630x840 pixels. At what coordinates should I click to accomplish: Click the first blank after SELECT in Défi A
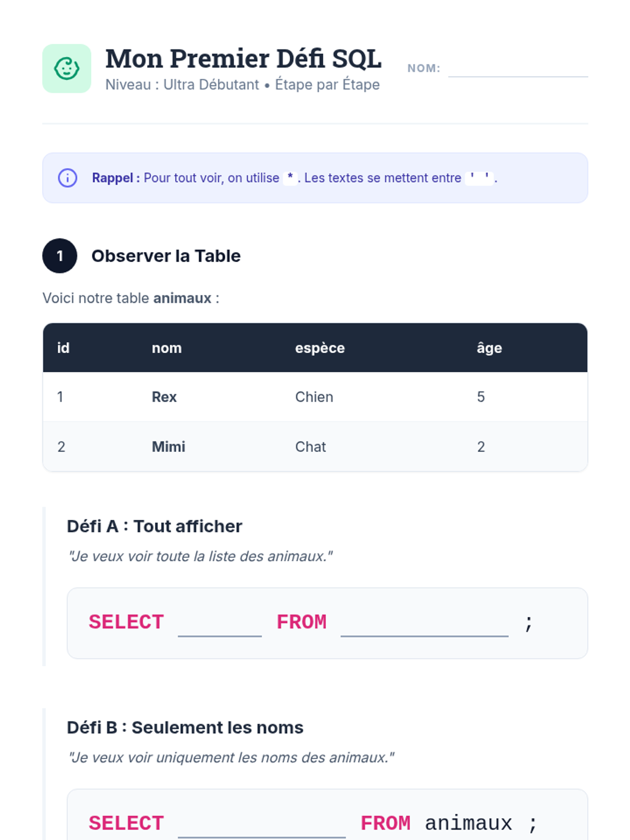(219, 624)
